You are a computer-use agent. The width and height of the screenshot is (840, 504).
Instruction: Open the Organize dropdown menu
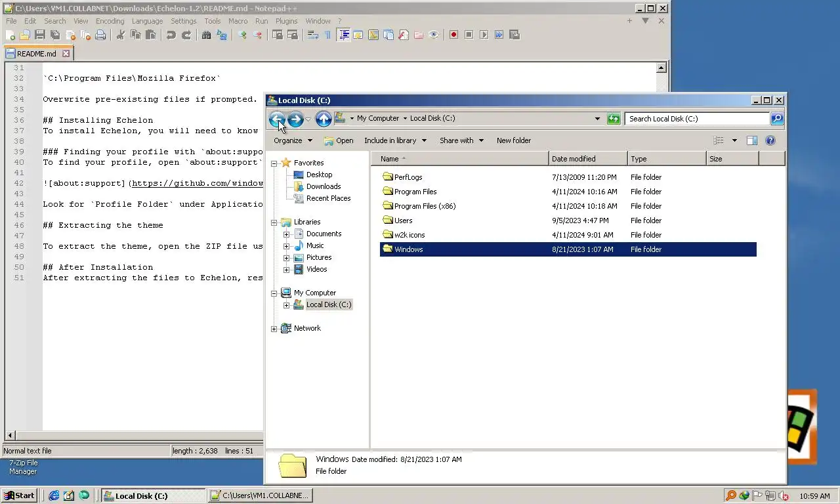pos(293,140)
